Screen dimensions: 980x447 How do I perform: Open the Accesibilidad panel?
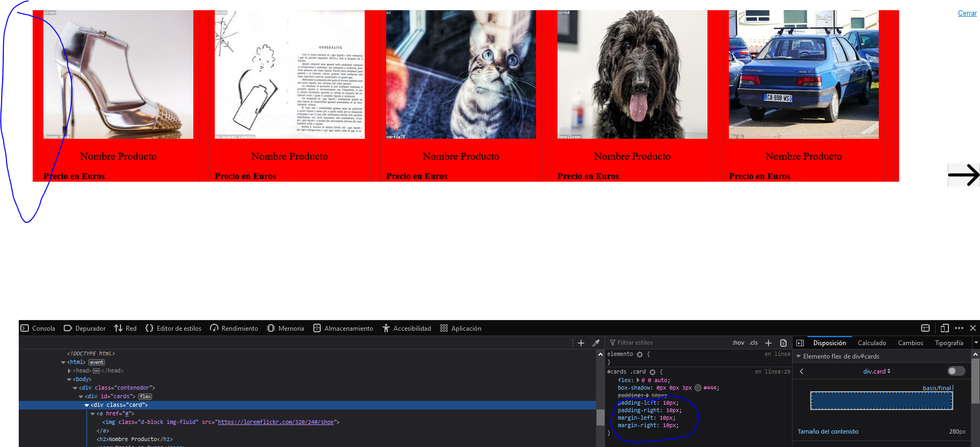(x=407, y=328)
